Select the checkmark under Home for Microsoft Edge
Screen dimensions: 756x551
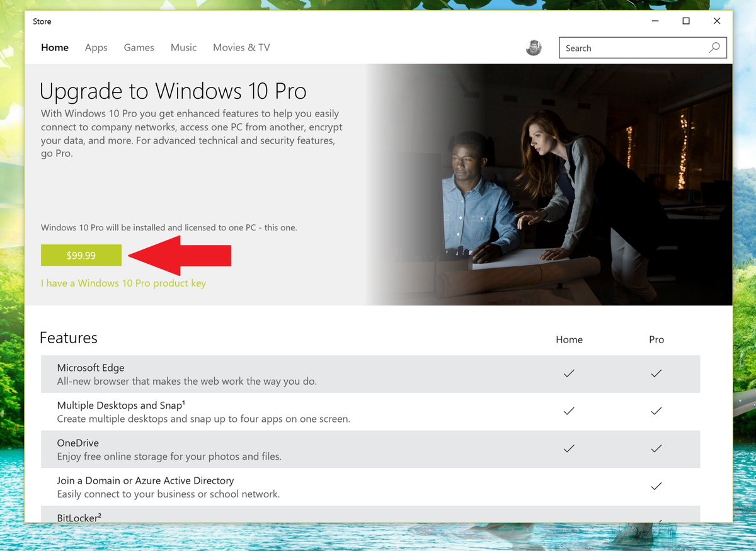[x=569, y=373]
